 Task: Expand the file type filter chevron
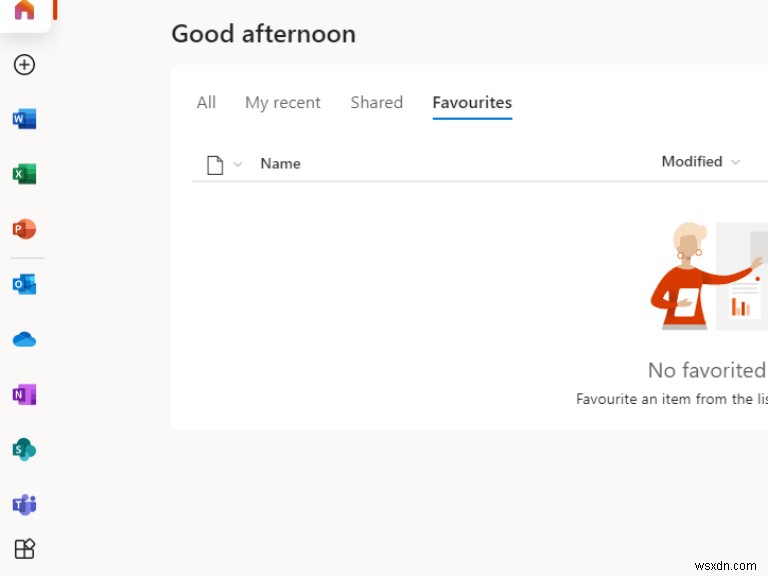tap(238, 164)
